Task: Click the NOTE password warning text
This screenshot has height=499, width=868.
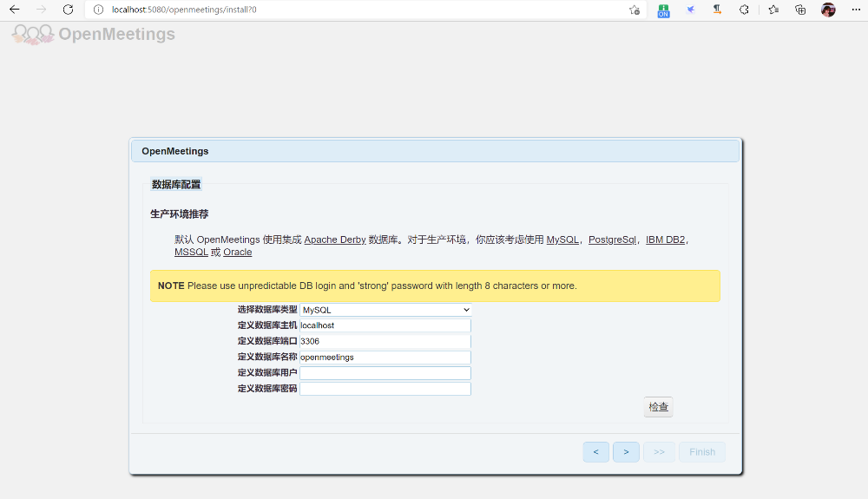Action: pyautogui.click(x=367, y=286)
